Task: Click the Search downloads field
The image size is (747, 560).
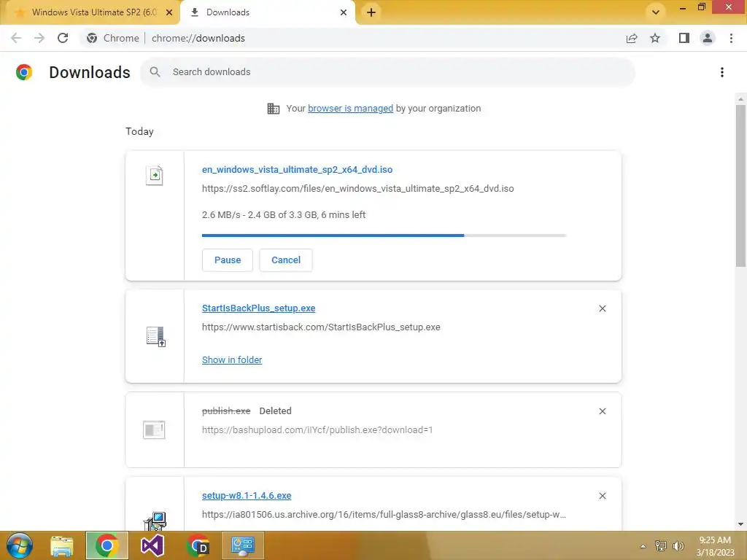Action: coord(388,72)
